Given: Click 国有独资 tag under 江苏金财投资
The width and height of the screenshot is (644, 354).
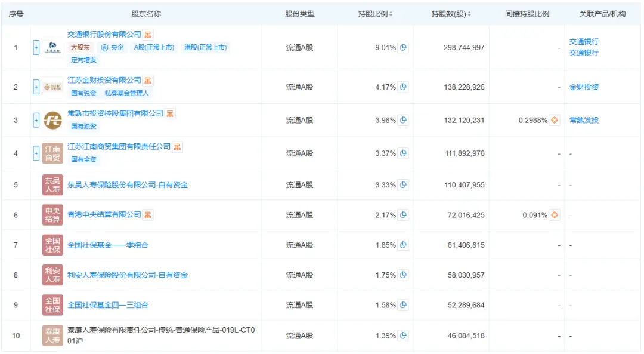Looking at the screenshot, I should [83, 93].
